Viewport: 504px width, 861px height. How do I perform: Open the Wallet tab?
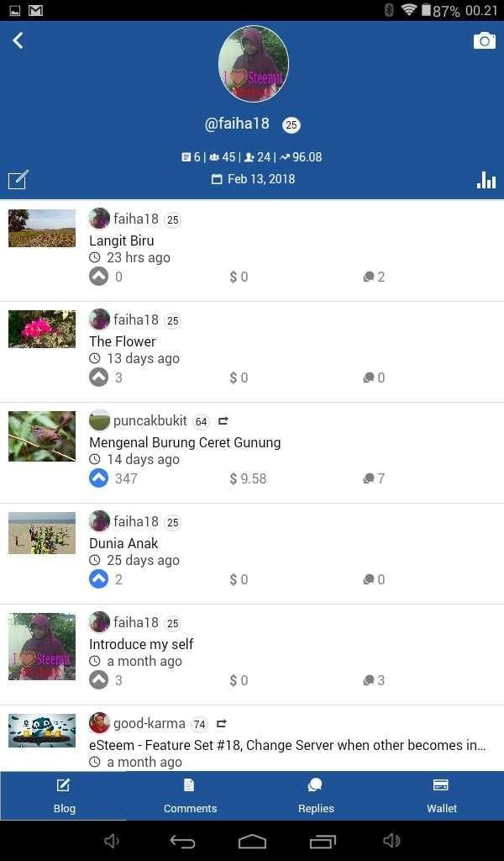coord(442,795)
